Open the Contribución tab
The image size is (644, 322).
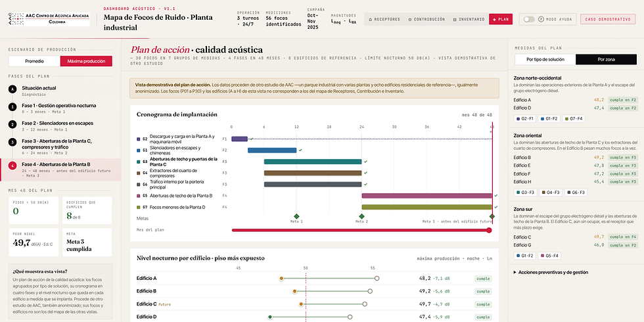click(x=426, y=19)
